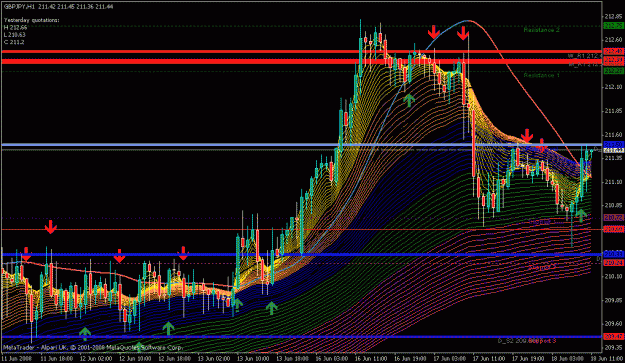
Task: Click the red 212.39 price tag
Action: tap(614, 60)
